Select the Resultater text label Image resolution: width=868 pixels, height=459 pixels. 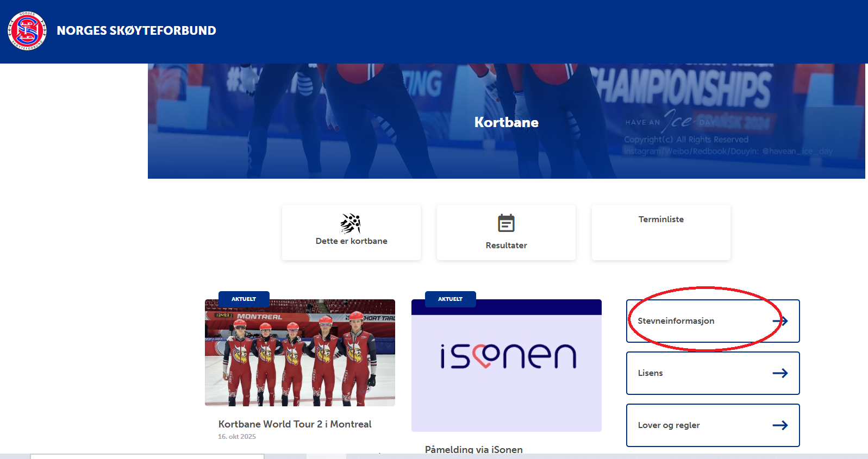[506, 246]
